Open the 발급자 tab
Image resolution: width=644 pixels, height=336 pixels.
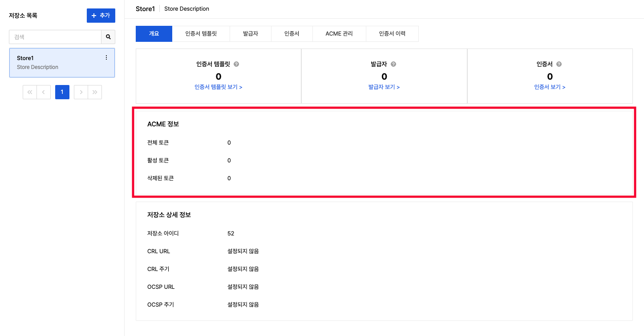(251, 34)
